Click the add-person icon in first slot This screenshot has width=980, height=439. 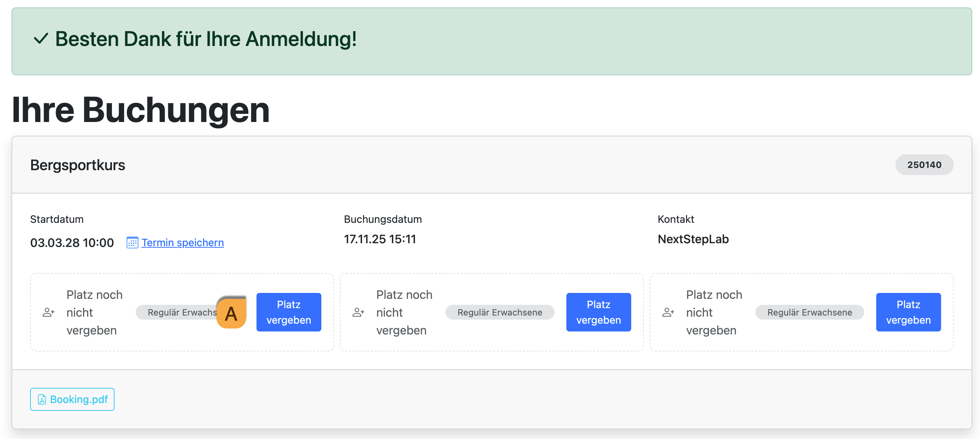pos(48,312)
